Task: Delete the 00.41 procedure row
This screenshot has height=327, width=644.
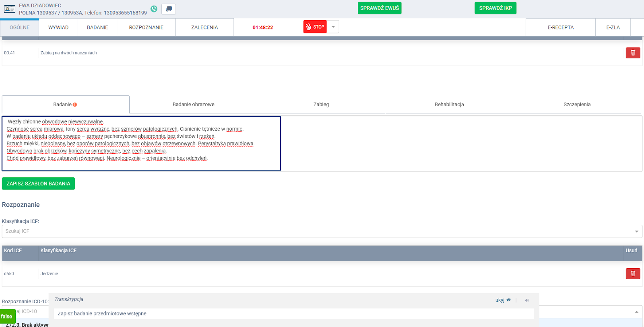Action: [633, 53]
